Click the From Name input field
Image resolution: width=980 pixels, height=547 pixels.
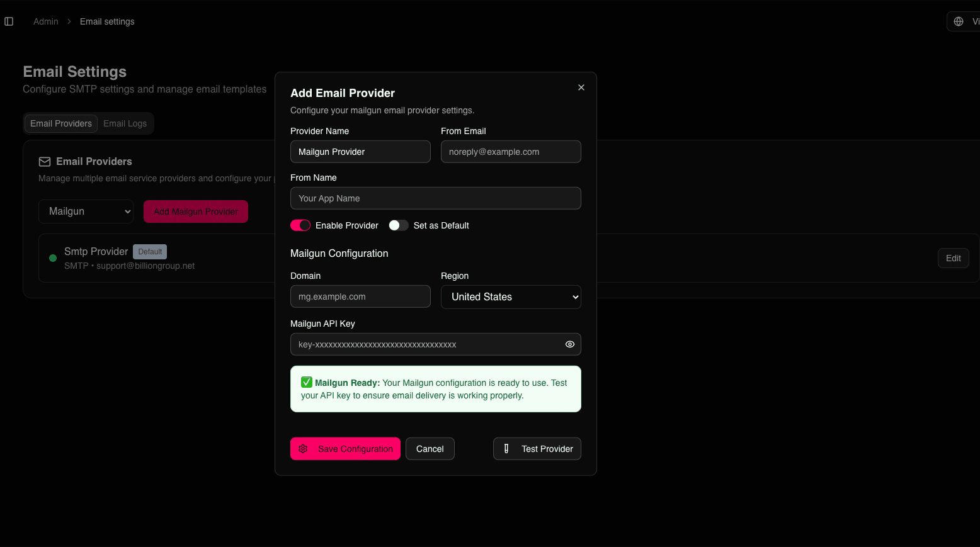(436, 198)
